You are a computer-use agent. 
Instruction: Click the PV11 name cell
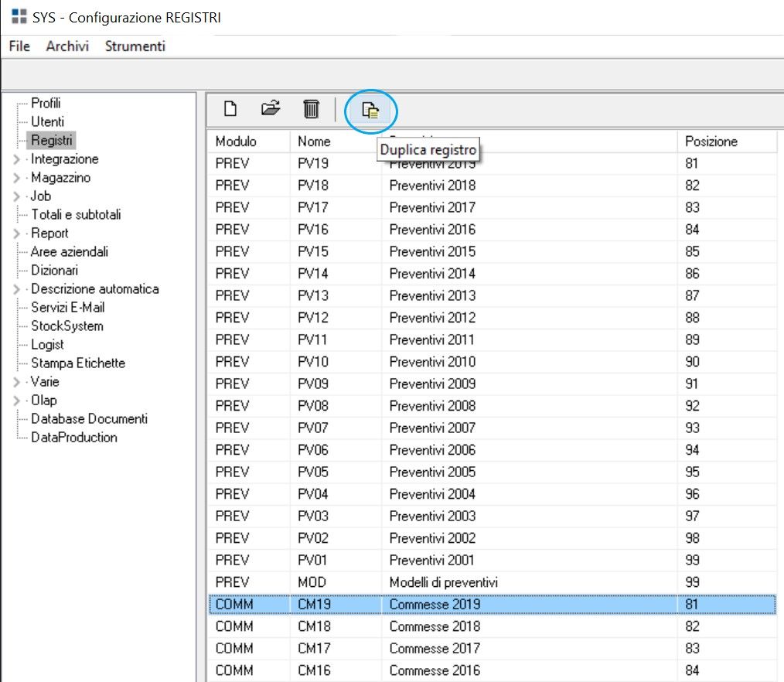point(313,339)
